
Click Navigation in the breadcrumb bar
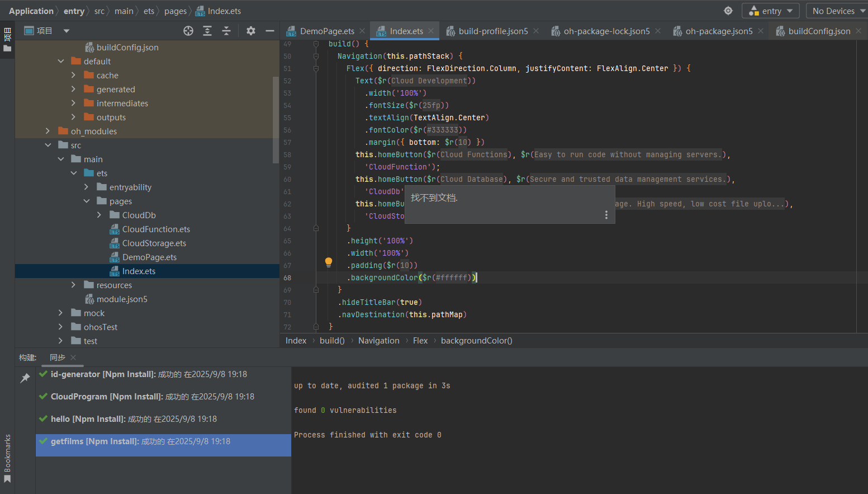[379, 341]
